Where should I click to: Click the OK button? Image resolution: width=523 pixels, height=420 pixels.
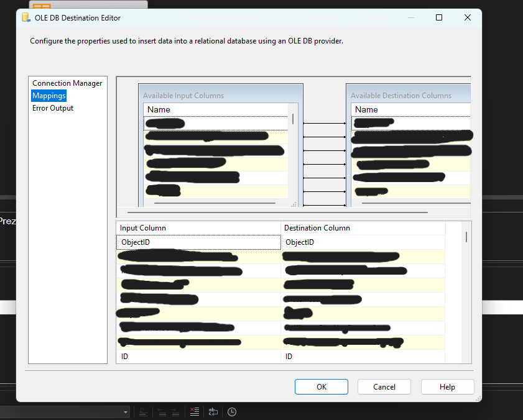(x=322, y=386)
